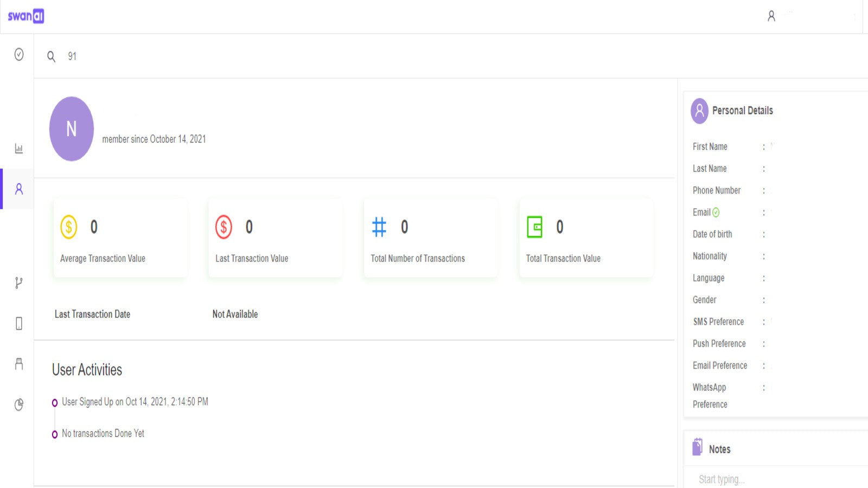Image resolution: width=868 pixels, height=488 pixels.
Task: Open the bar chart analytics sidebar icon
Action: coord(19,149)
